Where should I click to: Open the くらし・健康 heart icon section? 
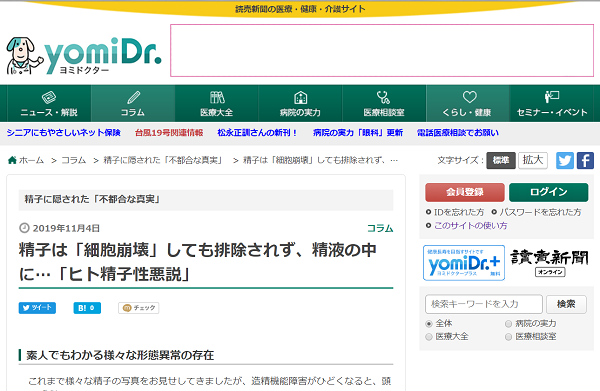469,97
